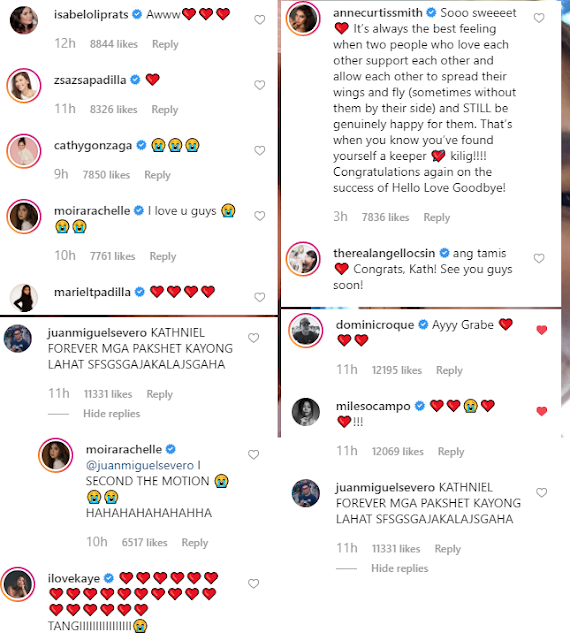The image size is (570, 640).
Task: Like isabeloliprats' Awww comment
Action: pos(260,20)
